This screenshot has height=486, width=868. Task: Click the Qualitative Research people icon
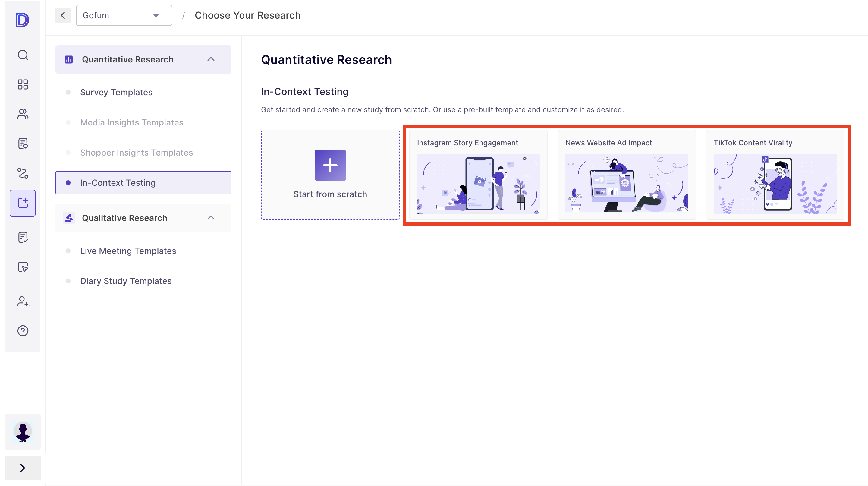click(69, 218)
